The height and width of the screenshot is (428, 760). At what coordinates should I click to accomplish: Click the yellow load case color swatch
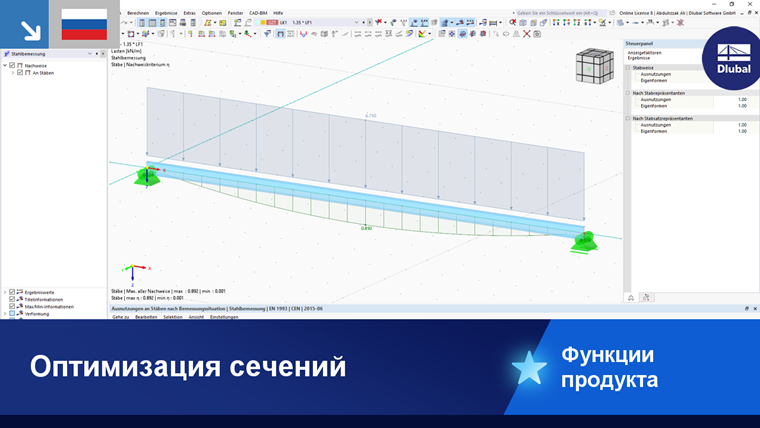(263, 22)
